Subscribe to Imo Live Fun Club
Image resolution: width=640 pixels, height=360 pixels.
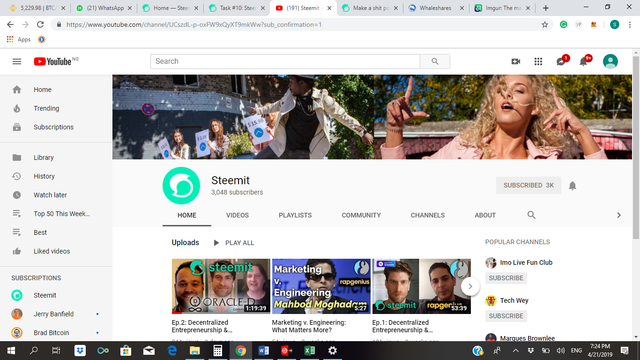(506, 278)
